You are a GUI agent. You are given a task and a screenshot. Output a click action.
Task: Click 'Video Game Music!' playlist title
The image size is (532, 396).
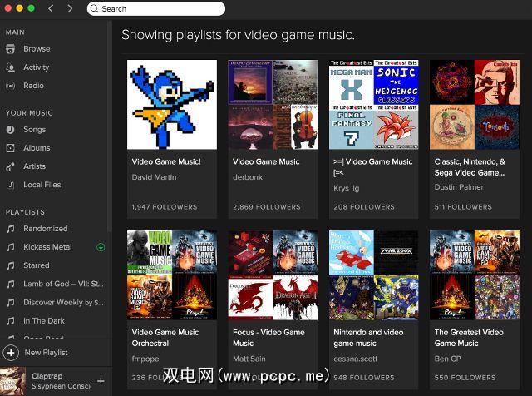[166, 161]
